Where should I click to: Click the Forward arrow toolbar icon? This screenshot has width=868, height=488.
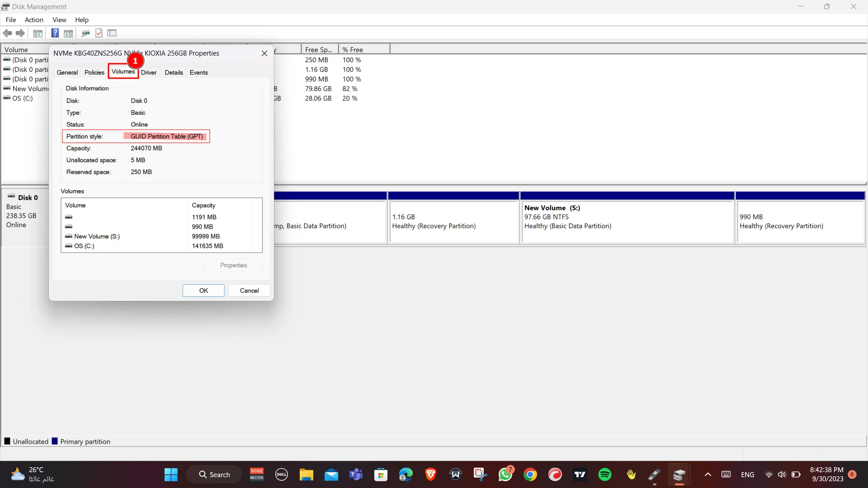[x=20, y=33]
